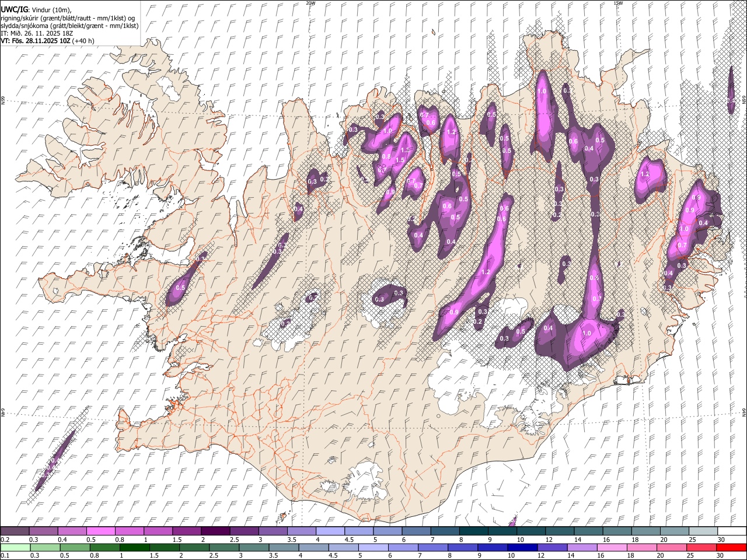Pick the grey-teal 3–3.5 swatch, lower legend
This screenshot has width=747, height=560.
[254, 547]
